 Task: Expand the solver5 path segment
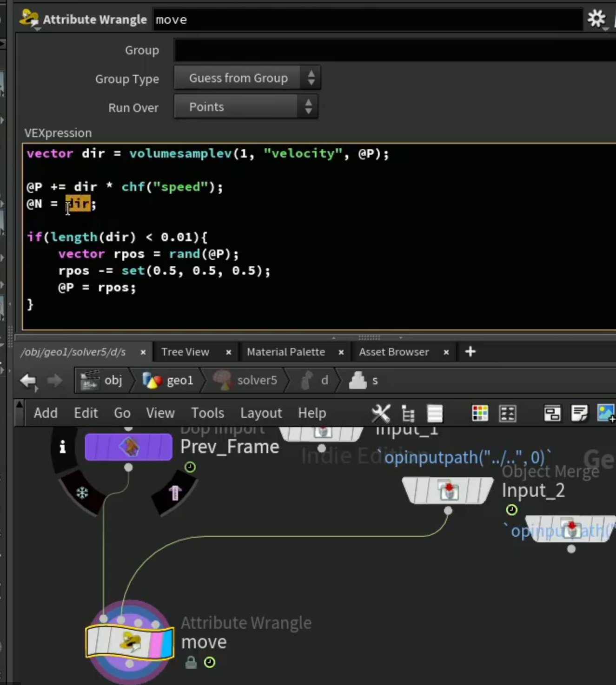[x=245, y=381]
